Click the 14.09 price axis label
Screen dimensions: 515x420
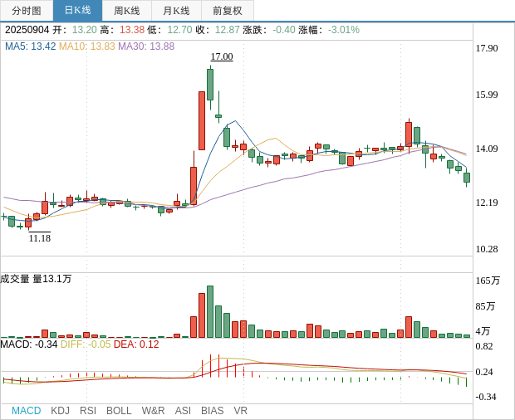[487, 149]
